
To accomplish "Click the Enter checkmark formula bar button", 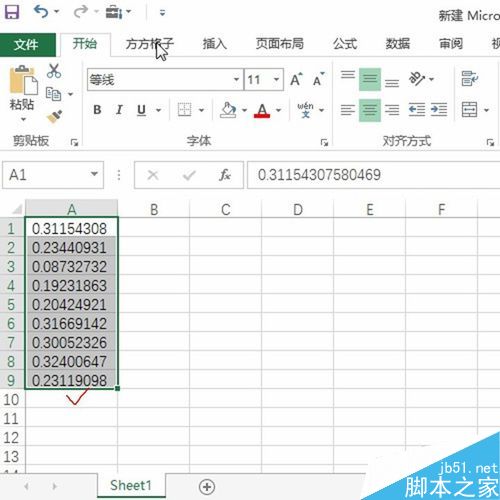I will pos(189,175).
